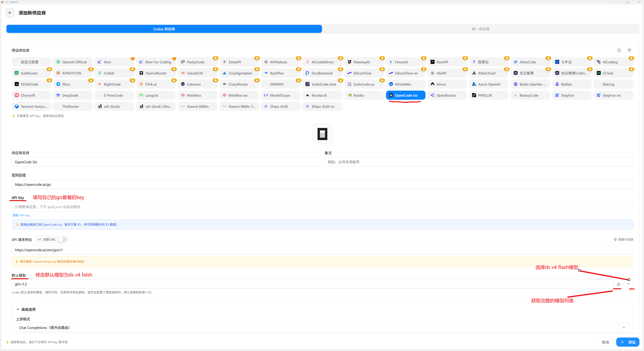Select the Novita AI preset
This screenshot has width=644, height=351.
point(322,95)
